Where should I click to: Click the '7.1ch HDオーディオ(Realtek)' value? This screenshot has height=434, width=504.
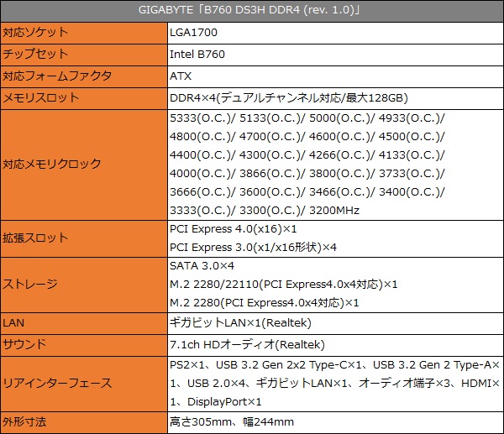(x=247, y=345)
